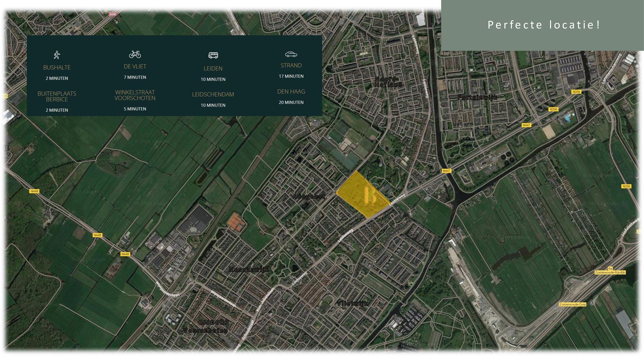Click the Fortuinwijk neighborhood label
644x362 pixels.
point(477,97)
